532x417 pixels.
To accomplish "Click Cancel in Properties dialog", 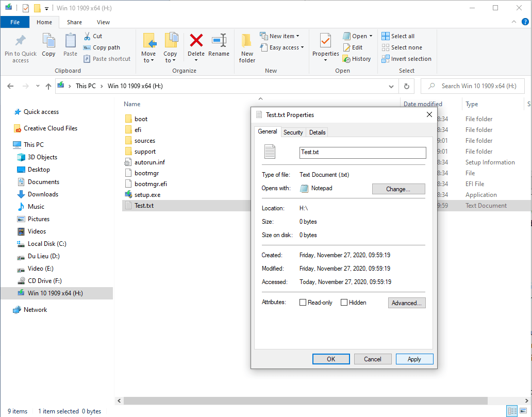I will click(373, 359).
